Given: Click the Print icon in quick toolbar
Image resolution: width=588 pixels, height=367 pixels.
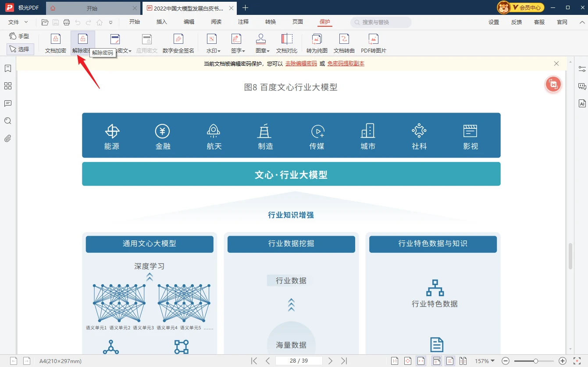Looking at the screenshot, I should point(67,22).
